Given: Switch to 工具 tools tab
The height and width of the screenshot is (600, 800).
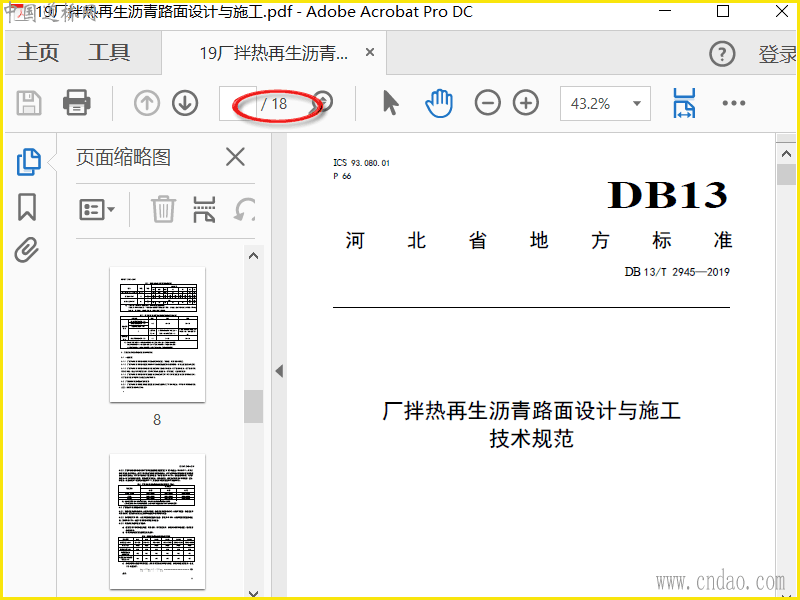Looking at the screenshot, I should [x=109, y=53].
